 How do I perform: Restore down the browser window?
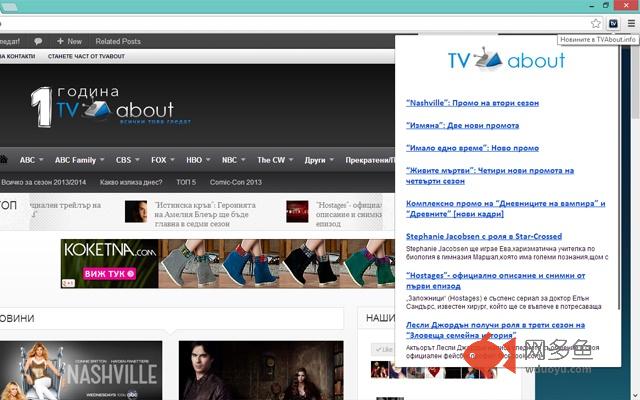(x=606, y=6)
